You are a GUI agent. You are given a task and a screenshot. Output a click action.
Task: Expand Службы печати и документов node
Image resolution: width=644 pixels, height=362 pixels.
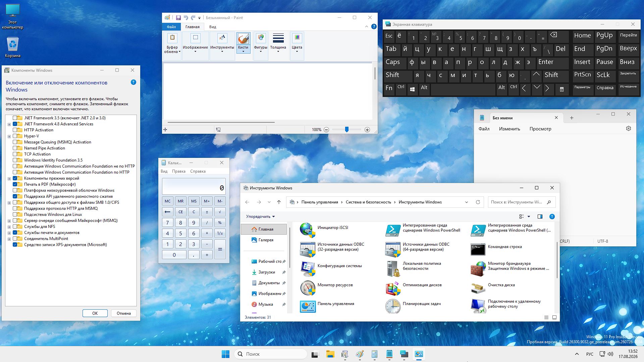pyautogui.click(x=9, y=233)
